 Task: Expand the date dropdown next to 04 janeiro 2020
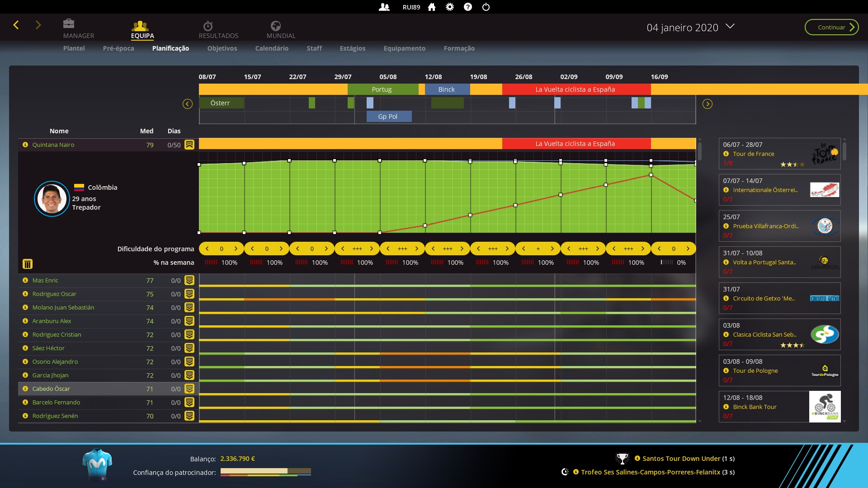click(x=730, y=26)
